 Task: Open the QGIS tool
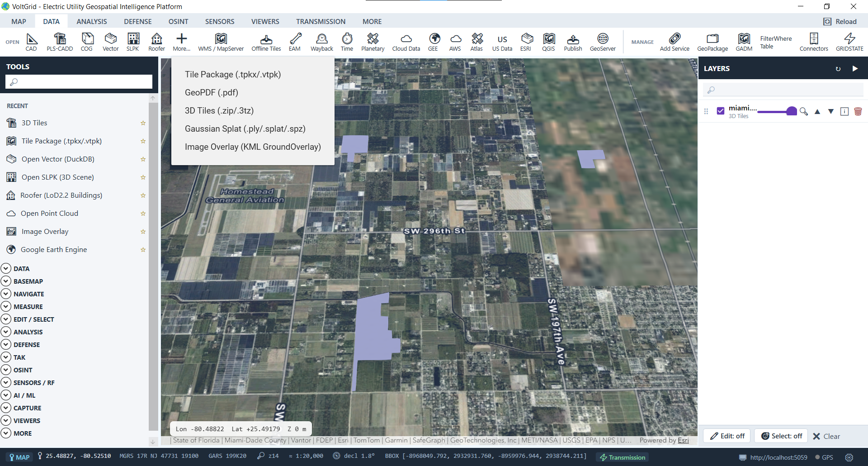coord(549,42)
